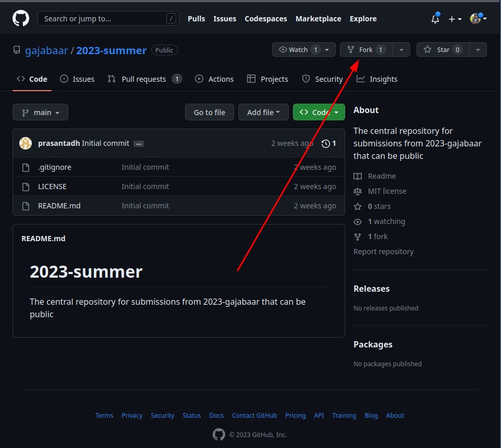The height and width of the screenshot is (448, 501).
Task: Open Marketplace from the top bar
Action: coord(318,19)
